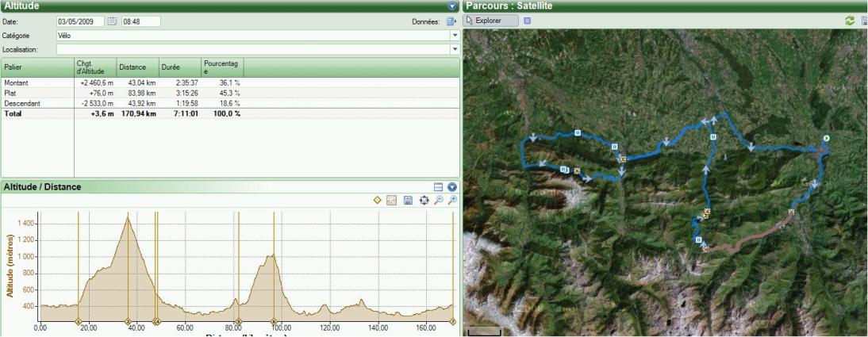868x337 pixels.
Task: Click the purple square map selection icon
Action: 527,21
